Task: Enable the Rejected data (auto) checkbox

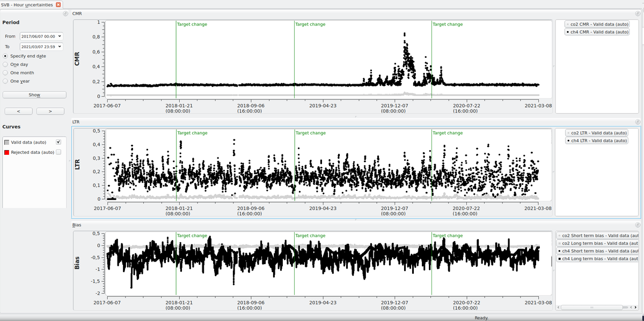Action: [x=57, y=152]
